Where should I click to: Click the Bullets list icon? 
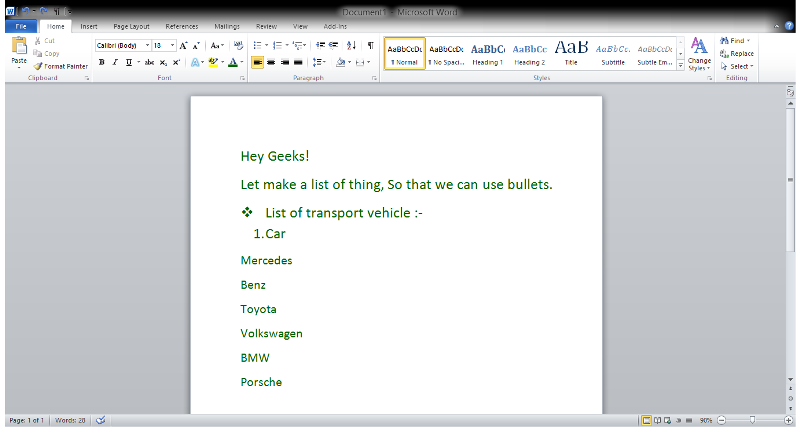pyautogui.click(x=258, y=46)
